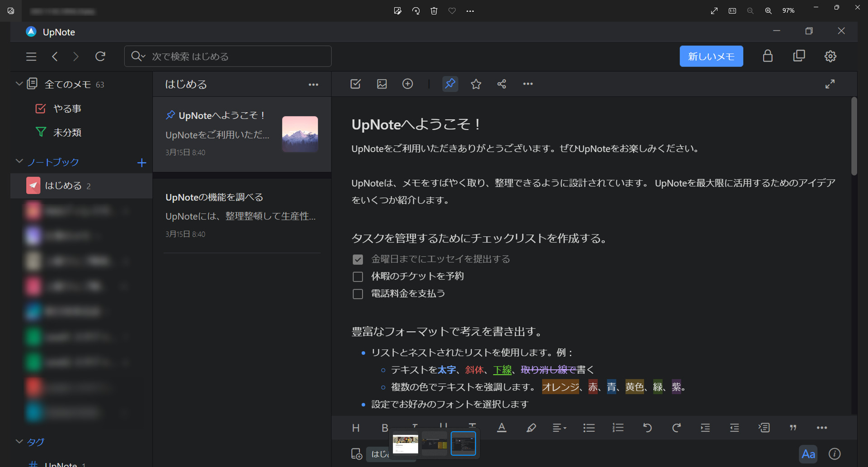868x467 pixels.
Task: Mark the photo as favorite with heart icon
Action: pos(452,11)
